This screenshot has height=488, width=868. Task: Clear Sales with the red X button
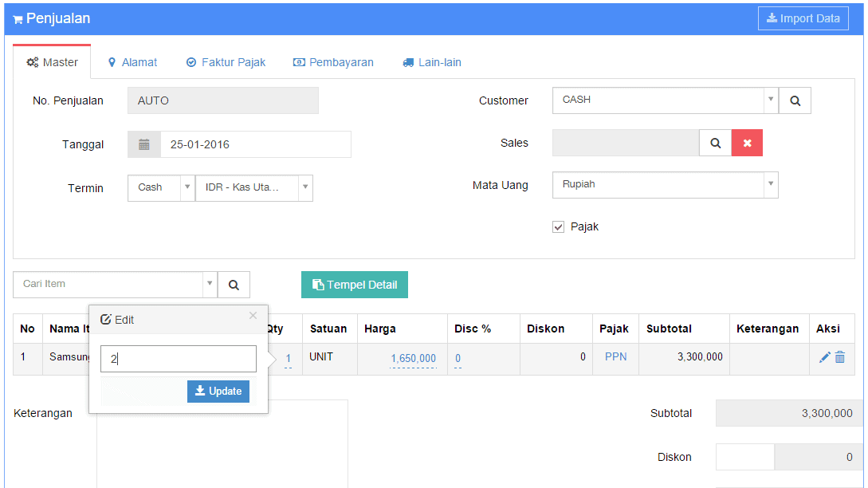pyautogui.click(x=747, y=143)
